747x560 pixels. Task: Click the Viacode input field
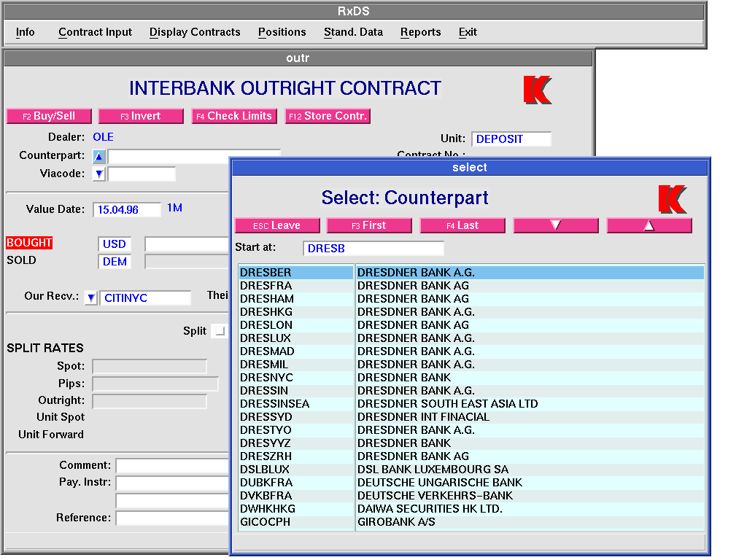142,174
